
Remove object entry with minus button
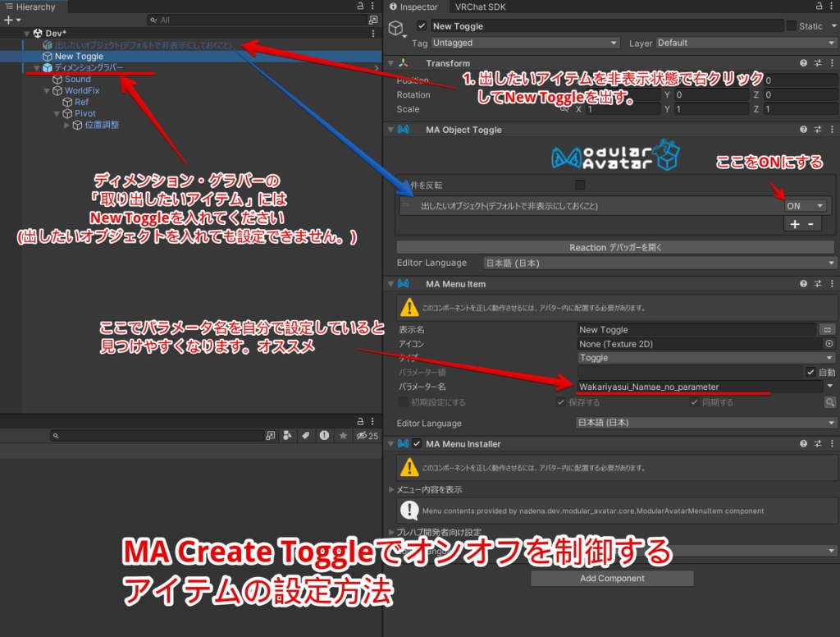(811, 224)
